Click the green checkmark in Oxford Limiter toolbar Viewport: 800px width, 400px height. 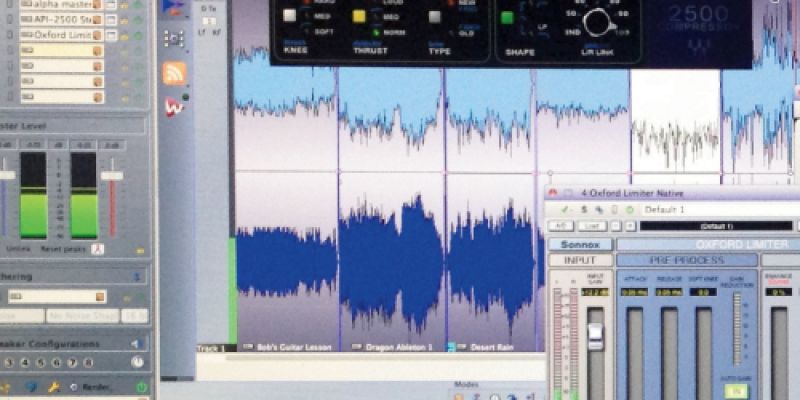(x=563, y=210)
